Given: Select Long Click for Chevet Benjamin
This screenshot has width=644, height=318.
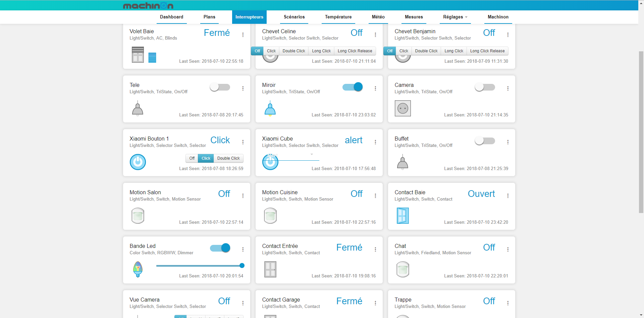Looking at the screenshot, I should [x=454, y=51].
